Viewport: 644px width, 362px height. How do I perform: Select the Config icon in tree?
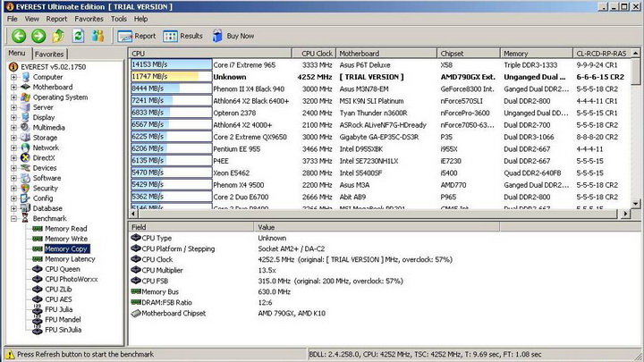[25, 198]
